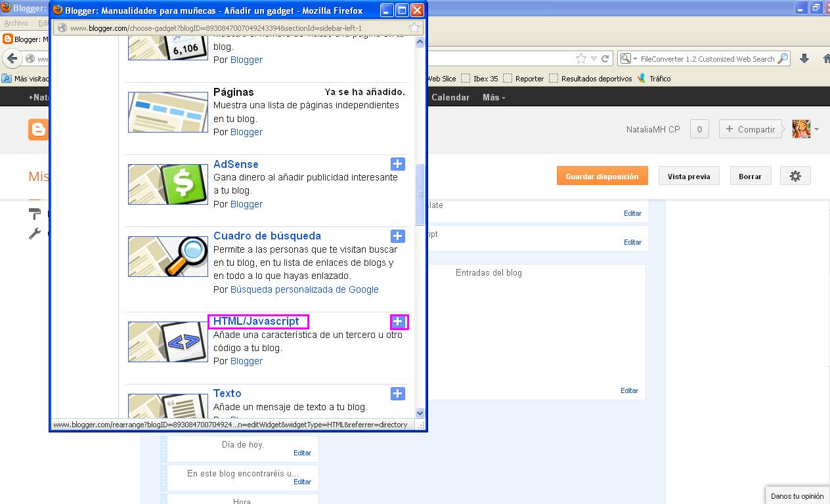Image resolution: width=830 pixels, height=504 pixels.
Task: Open the Archivo menu in Firefox
Action: tap(16, 23)
